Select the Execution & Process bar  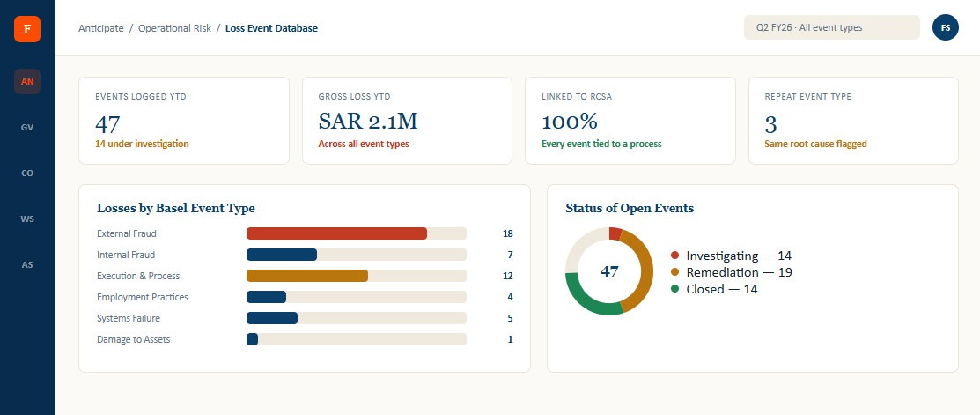pyautogui.click(x=307, y=276)
